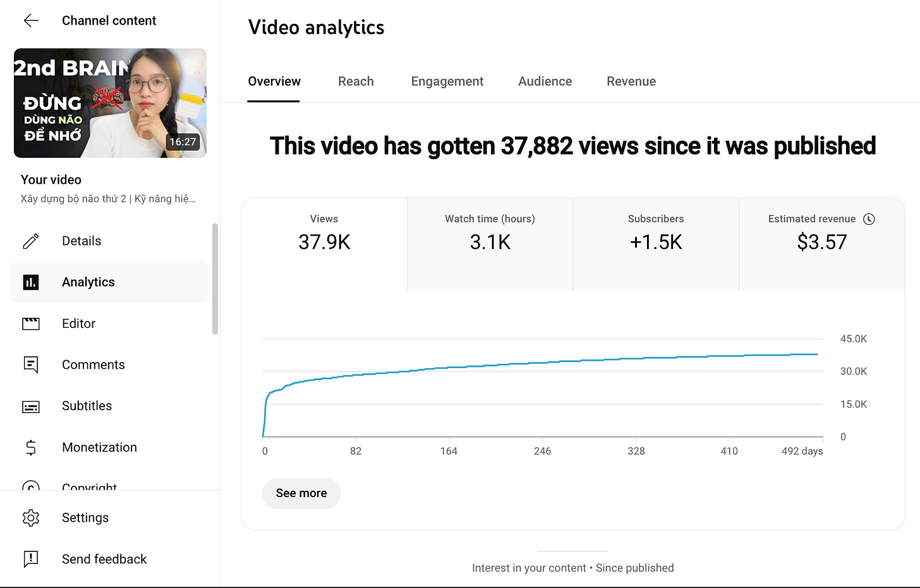Click the 246 days axis label
This screenshot has width=920, height=588.
click(x=542, y=451)
